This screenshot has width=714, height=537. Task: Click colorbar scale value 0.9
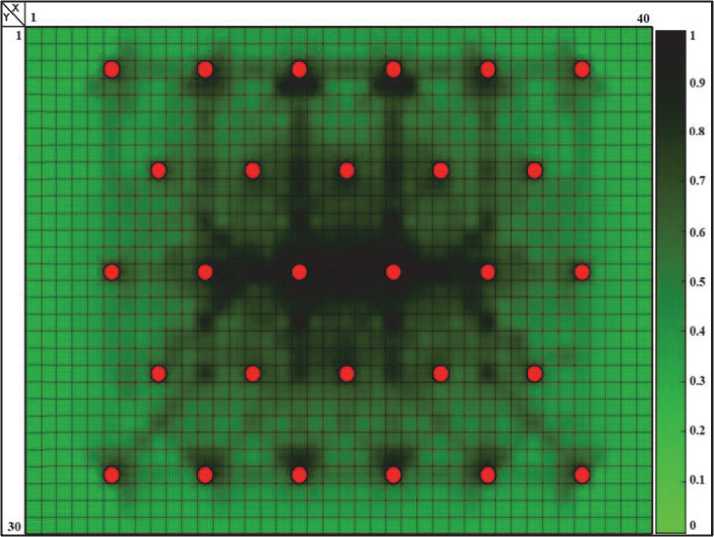[697, 82]
